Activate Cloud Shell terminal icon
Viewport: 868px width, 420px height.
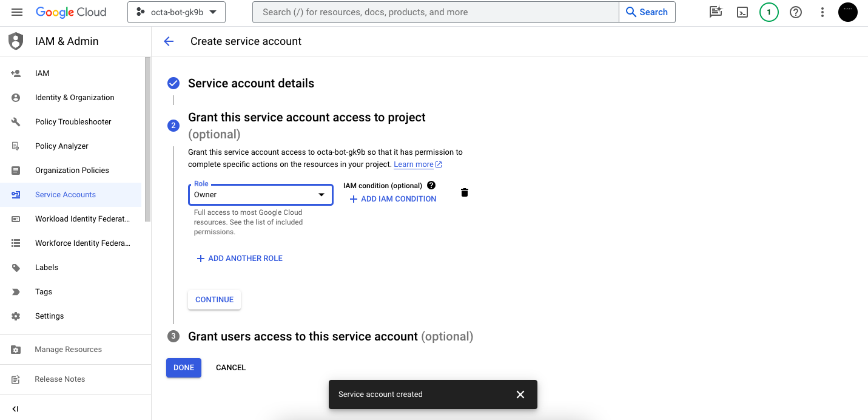pyautogui.click(x=742, y=12)
